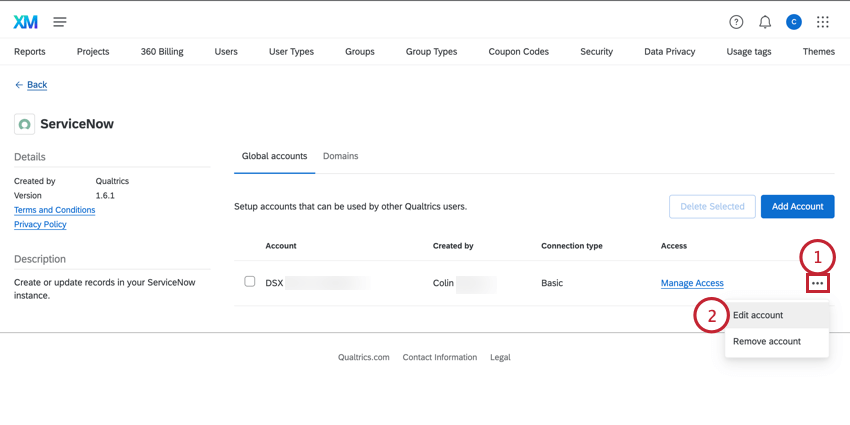Click the Created by column header
Image resolution: width=850 pixels, height=425 pixels.
(x=453, y=246)
